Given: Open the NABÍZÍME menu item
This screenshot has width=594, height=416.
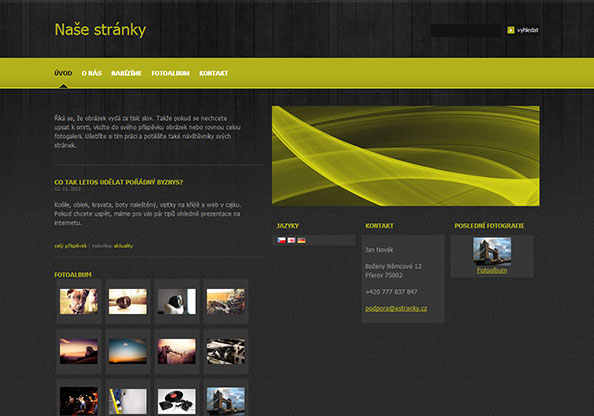Looking at the screenshot, I should pos(127,73).
